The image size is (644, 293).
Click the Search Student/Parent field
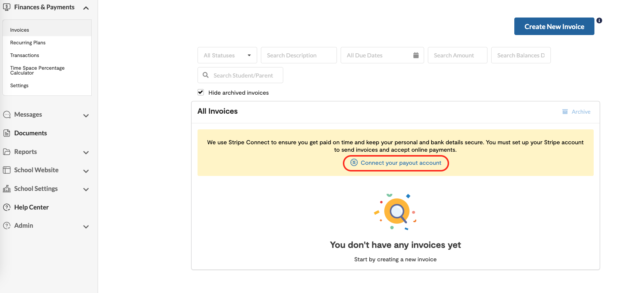[x=240, y=75]
